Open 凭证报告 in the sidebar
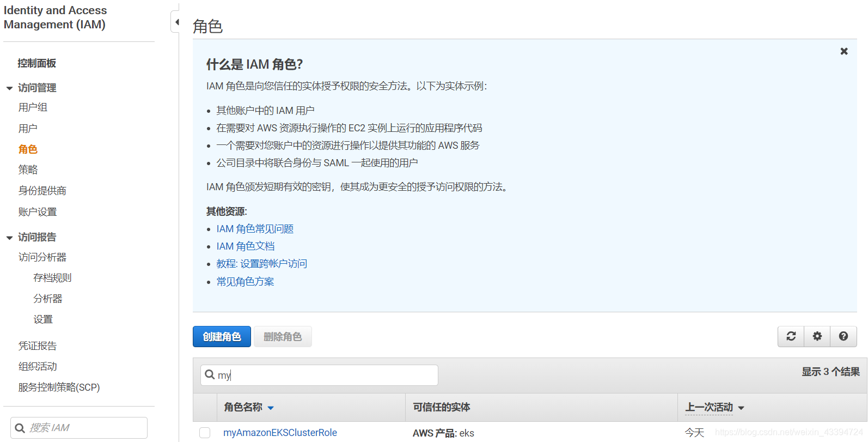The width and height of the screenshot is (868, 442). pos(38,346)
